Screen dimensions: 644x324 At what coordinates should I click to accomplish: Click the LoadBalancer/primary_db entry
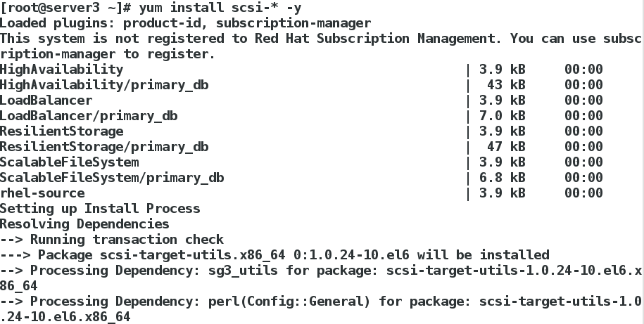[x=89, y=116]
